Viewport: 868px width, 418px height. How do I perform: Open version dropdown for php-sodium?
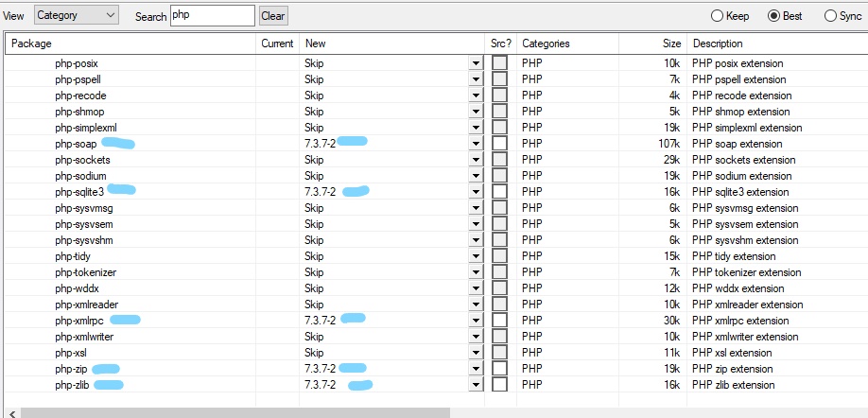(476, 176)
